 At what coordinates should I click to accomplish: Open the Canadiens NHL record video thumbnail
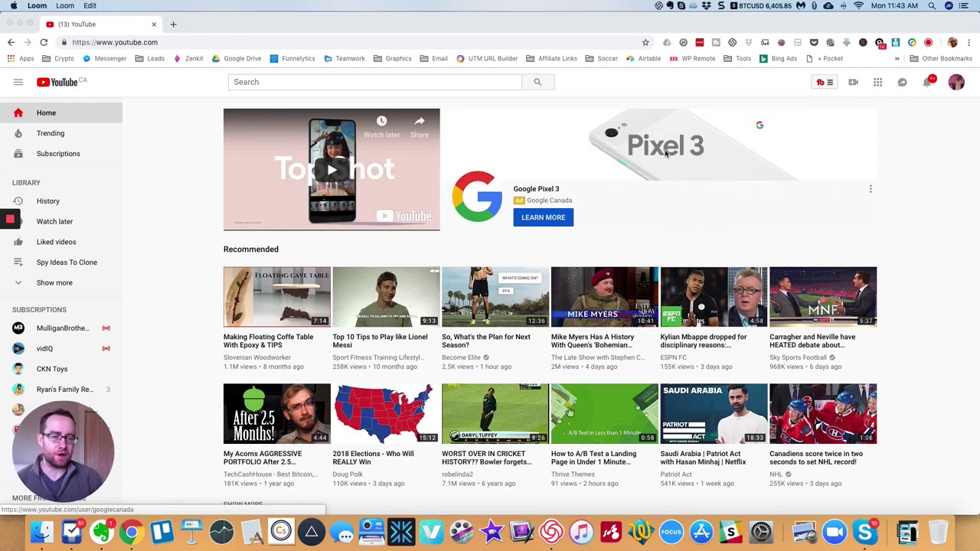tap(823, 414)
